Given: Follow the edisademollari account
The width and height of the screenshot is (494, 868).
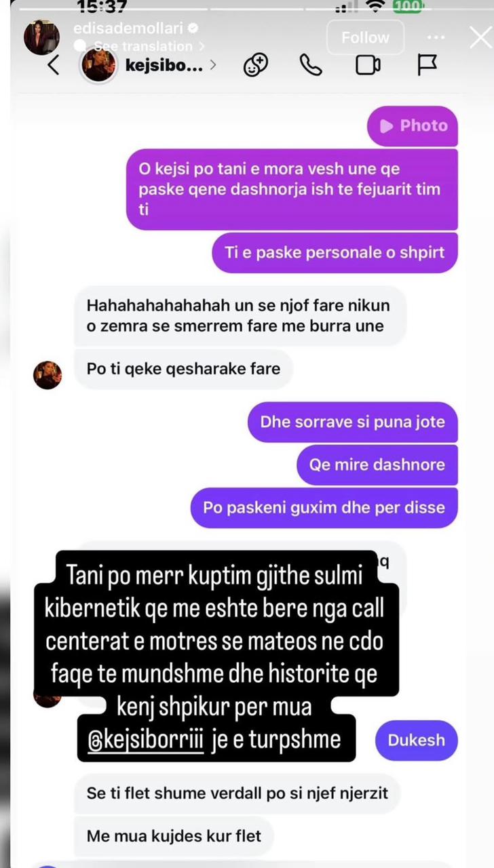Looking at the screenshot, I should coord(365,37).
